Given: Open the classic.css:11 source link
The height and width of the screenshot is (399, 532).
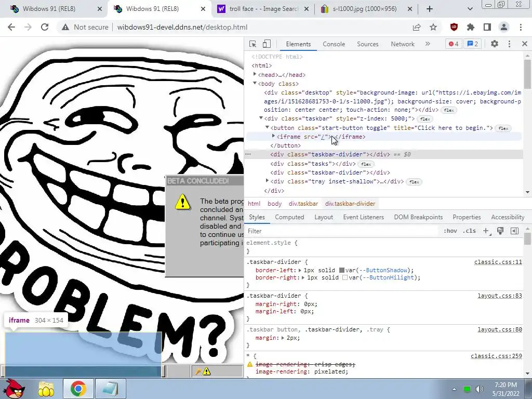Looking at the screenshot, I should pos(498,262).
